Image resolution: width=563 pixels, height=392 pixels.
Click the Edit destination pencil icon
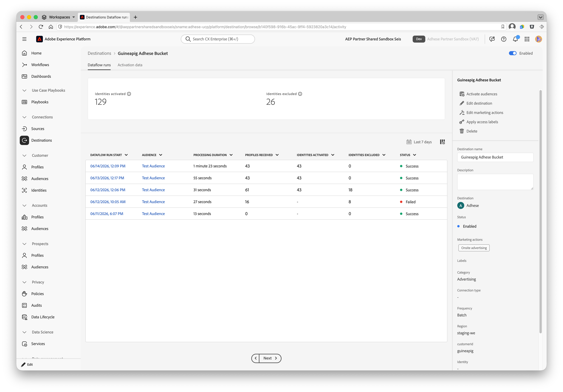click(462, 103)
